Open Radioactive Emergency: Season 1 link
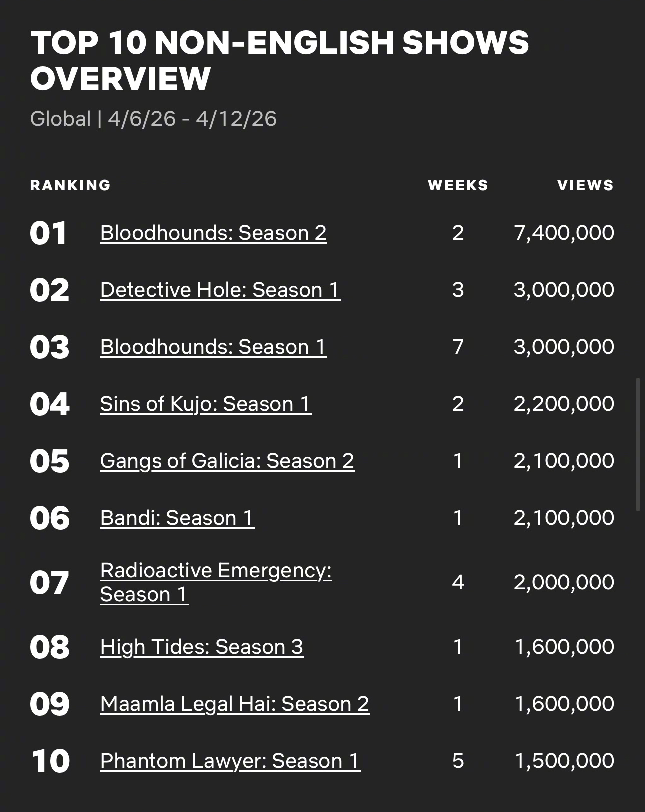The height and width of the screenshot is (812, 645). [x=216, y=582]
